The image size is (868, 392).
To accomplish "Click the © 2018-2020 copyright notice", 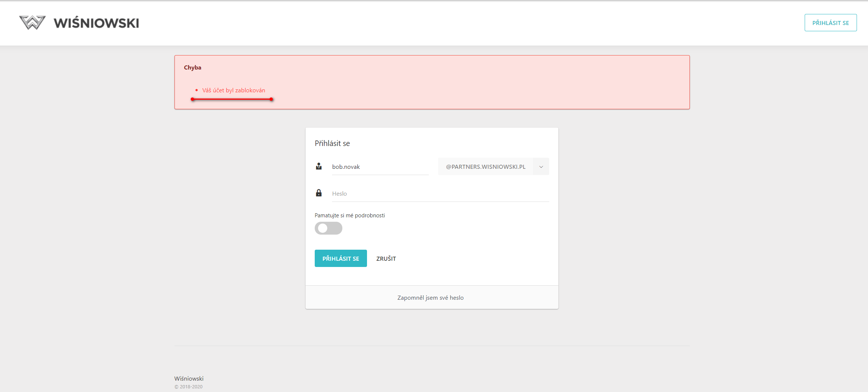I will (x=188, y=387).
